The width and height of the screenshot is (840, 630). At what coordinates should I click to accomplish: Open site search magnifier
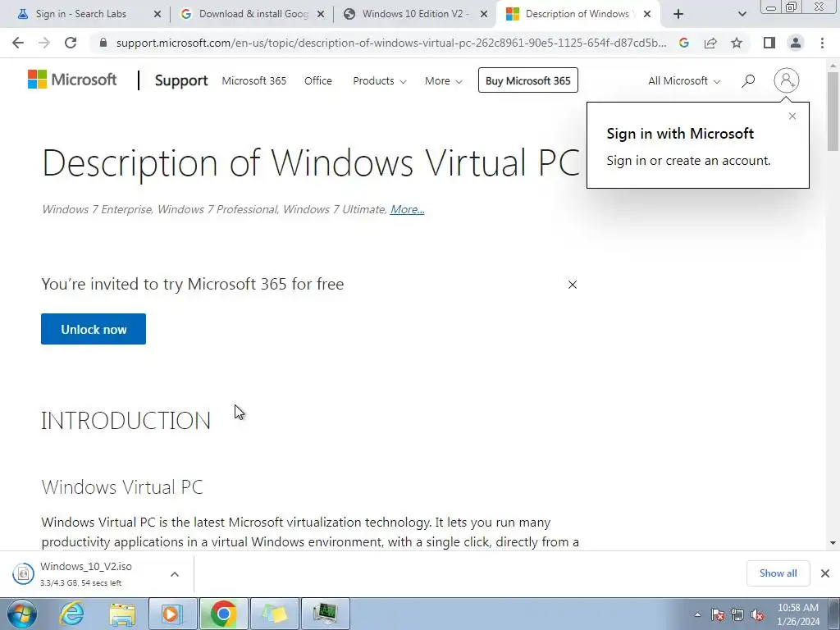pyautogui.click(x=748, y=81)
